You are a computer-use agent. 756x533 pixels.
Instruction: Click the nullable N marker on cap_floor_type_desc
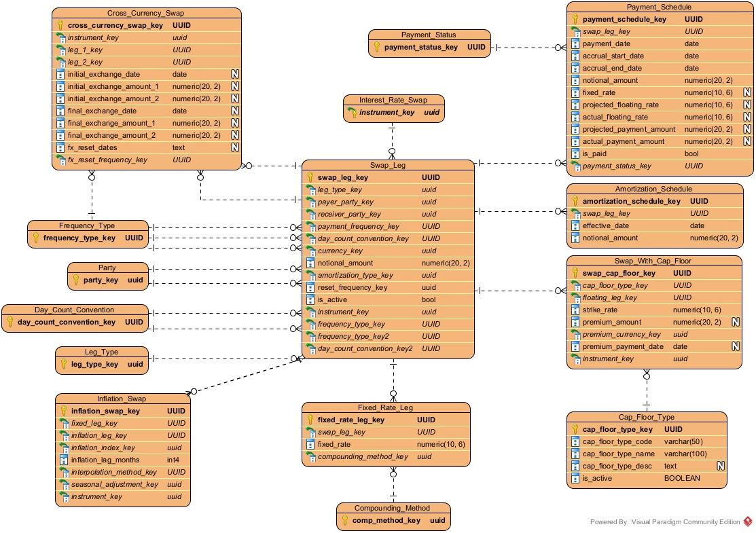(720, 466)
